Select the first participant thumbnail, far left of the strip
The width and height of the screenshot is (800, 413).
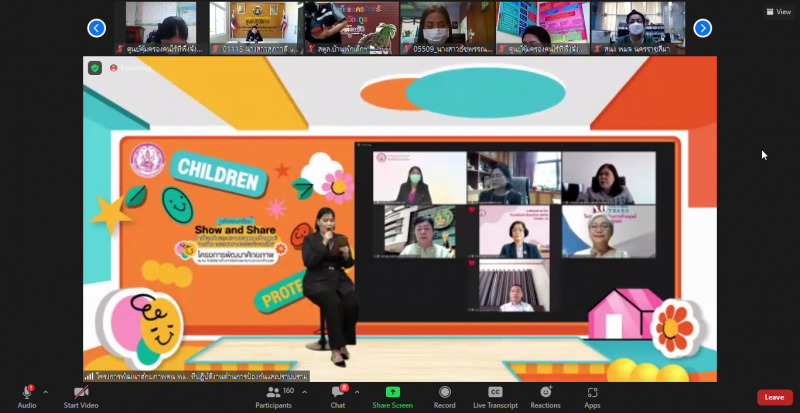tap(160, 28)
